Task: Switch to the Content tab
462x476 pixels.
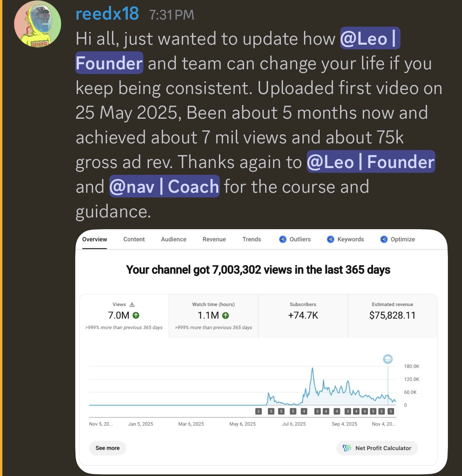Action: (134, 239)
